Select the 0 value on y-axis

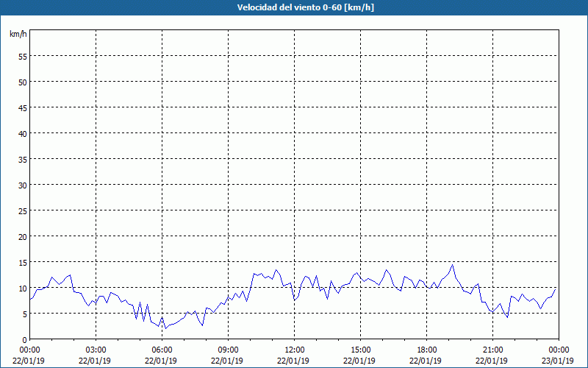25,339
